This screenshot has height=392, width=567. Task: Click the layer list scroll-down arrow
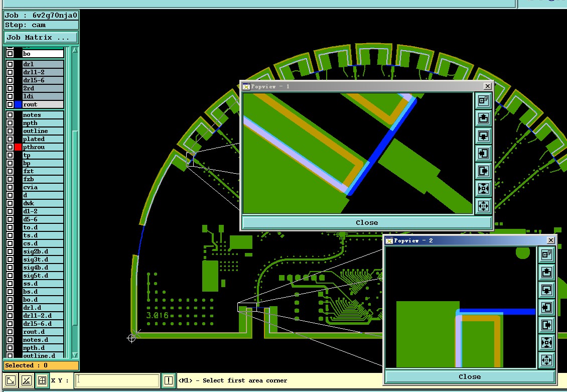[75, 355]
